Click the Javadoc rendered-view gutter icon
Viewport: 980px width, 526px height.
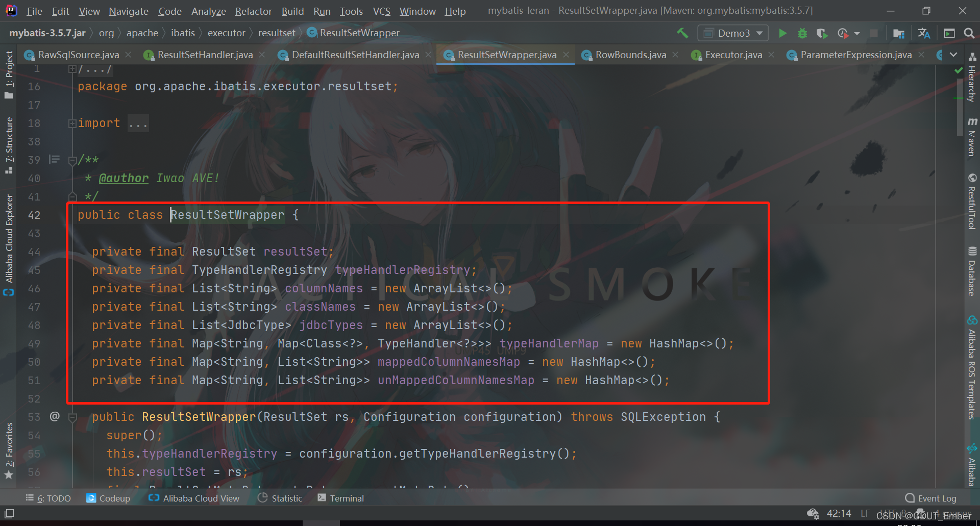click(54, 160)
